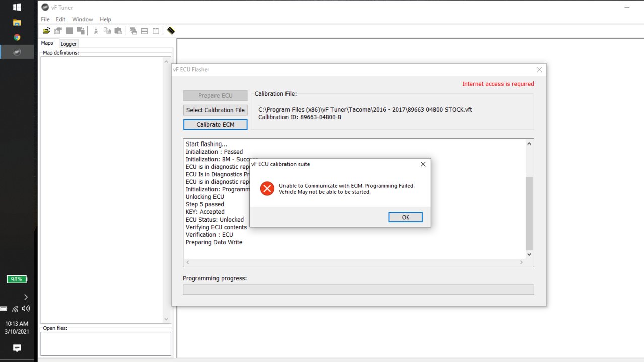The width and height of the screenshot is (644, 362).
Task: Click the "Unable to Communicate with ECM" error message
Action: (x=347, y=189)
